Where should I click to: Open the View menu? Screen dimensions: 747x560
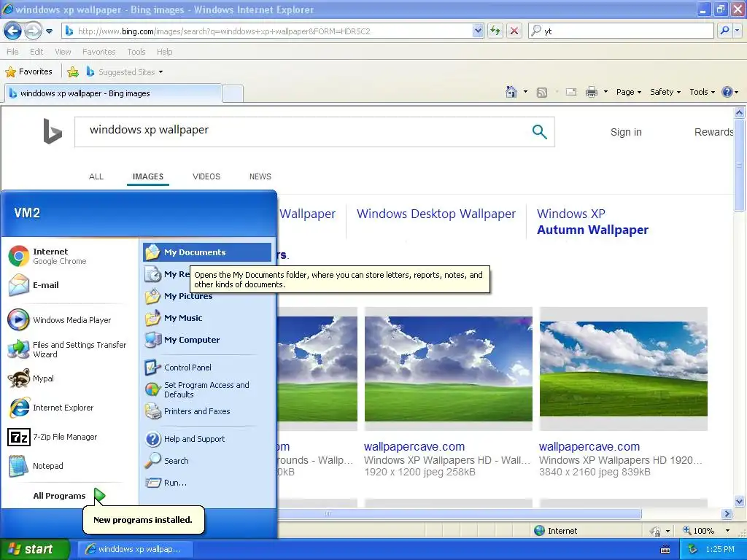(x=63, y=52)
